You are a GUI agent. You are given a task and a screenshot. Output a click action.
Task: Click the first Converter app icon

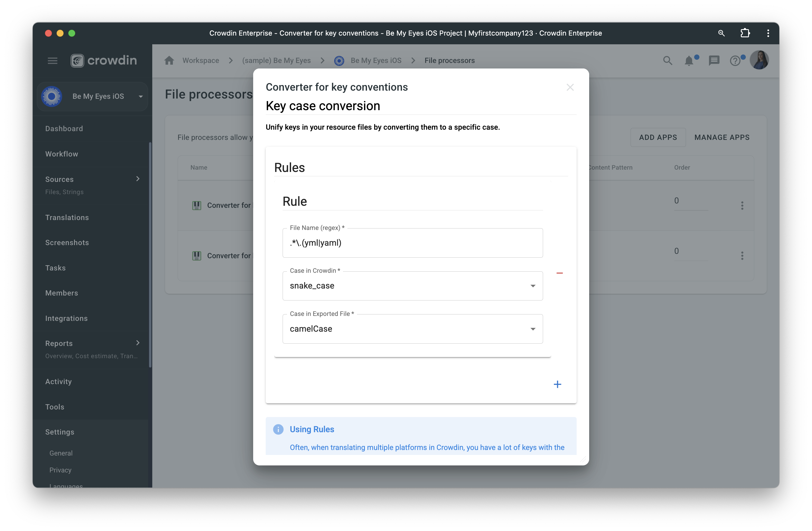[x=197, y=205]
